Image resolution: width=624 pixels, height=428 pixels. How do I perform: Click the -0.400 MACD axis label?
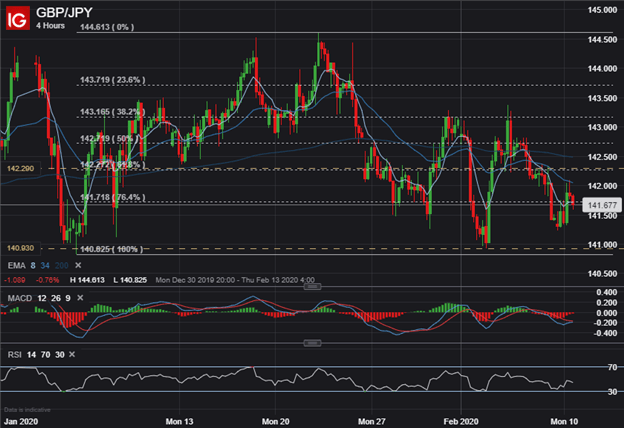tap(605, 333)
